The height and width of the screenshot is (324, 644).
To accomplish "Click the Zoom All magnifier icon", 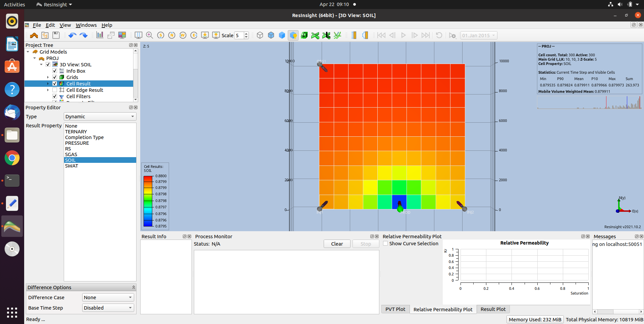I will tap(149, 35).
